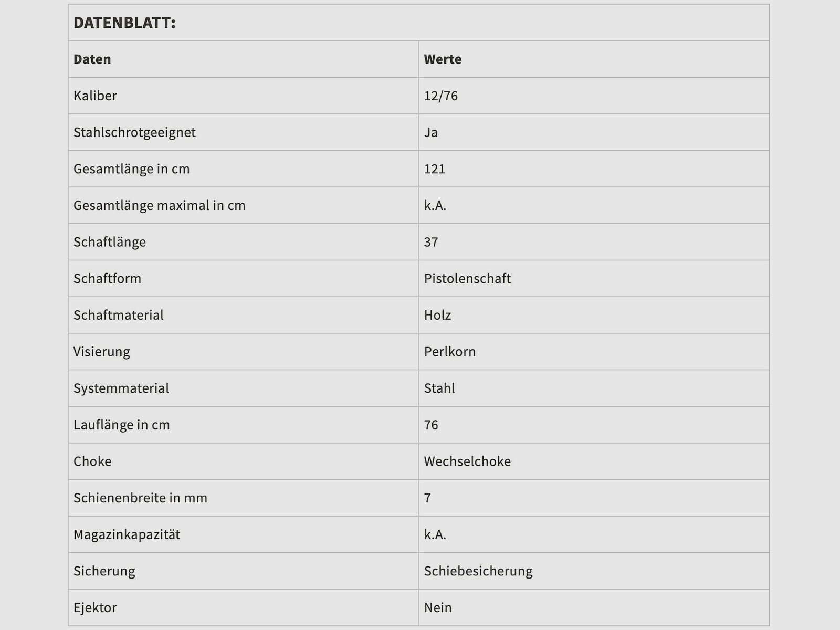Image resolution: width=840 pixels, height=630 pixels.
Task: Click the Lauflänge in cm label
Action: point(122,425)
